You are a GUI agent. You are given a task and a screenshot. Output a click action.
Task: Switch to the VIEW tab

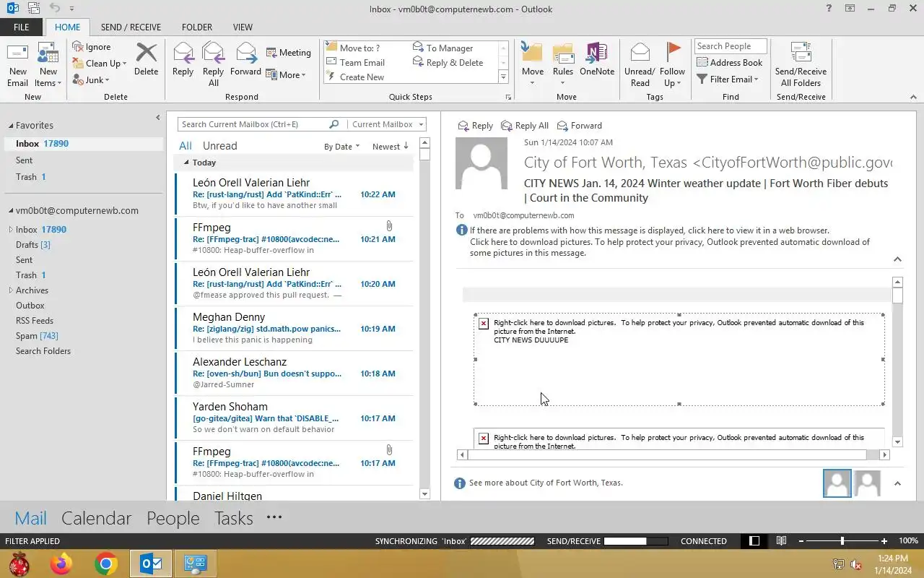point(243,27)
